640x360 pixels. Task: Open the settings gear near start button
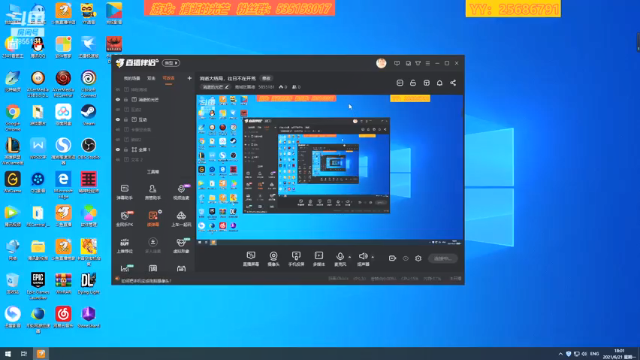point(418,258)
